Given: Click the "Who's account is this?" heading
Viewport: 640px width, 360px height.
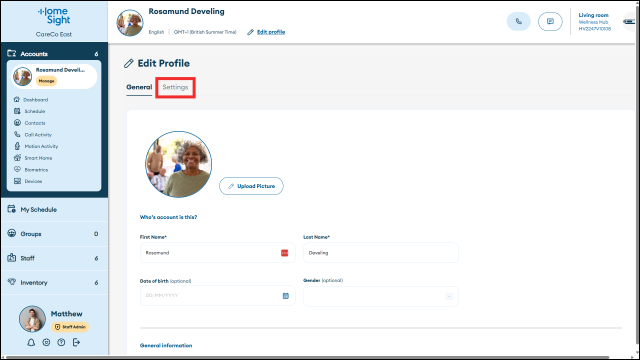Looking at the screenshot, I should click(169, 217).
